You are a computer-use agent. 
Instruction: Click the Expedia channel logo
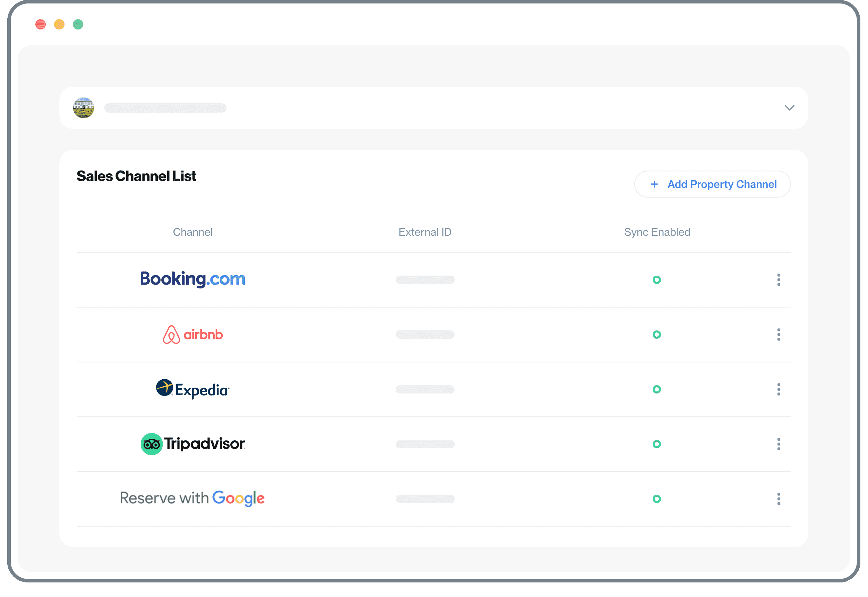[x=193, y=389]
